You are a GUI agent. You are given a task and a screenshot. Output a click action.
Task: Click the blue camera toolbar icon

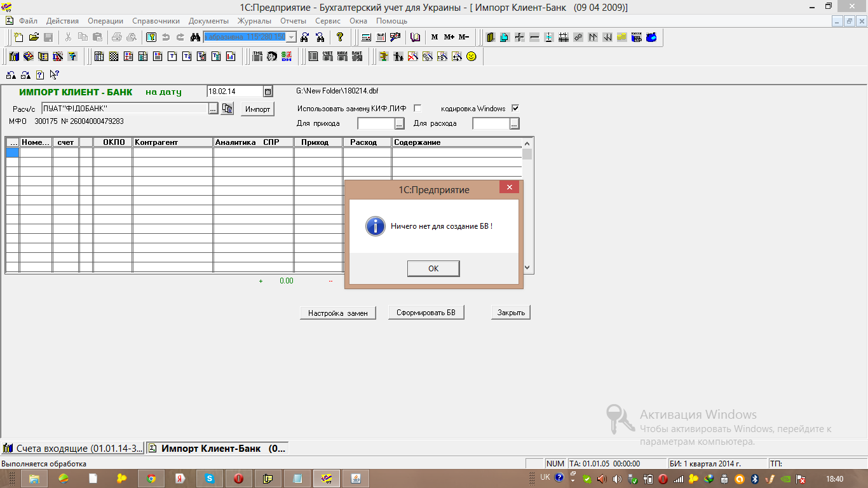pos(651,37)
